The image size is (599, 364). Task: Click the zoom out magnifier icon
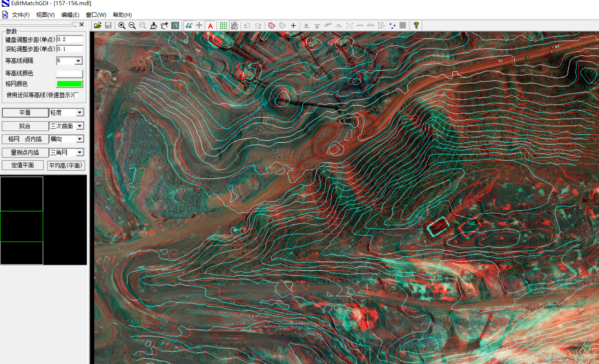coord(132,26)
